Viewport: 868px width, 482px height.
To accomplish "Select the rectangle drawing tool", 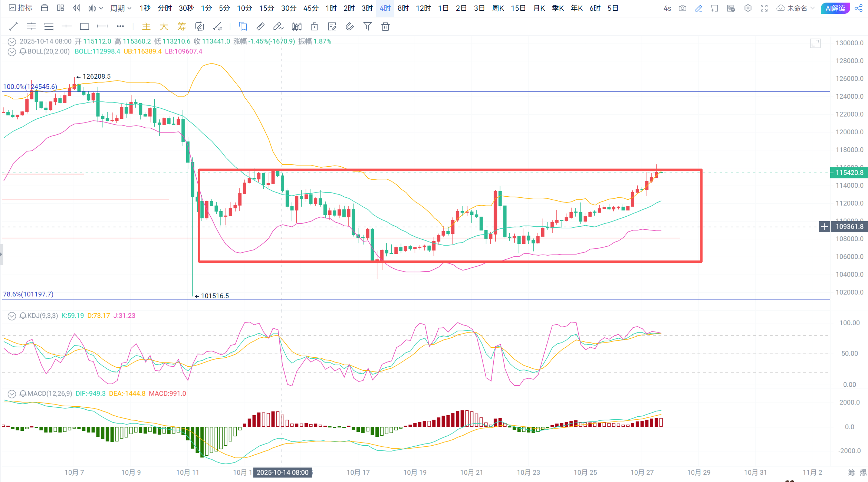I will pyautogui.click(x=85, y=26).
